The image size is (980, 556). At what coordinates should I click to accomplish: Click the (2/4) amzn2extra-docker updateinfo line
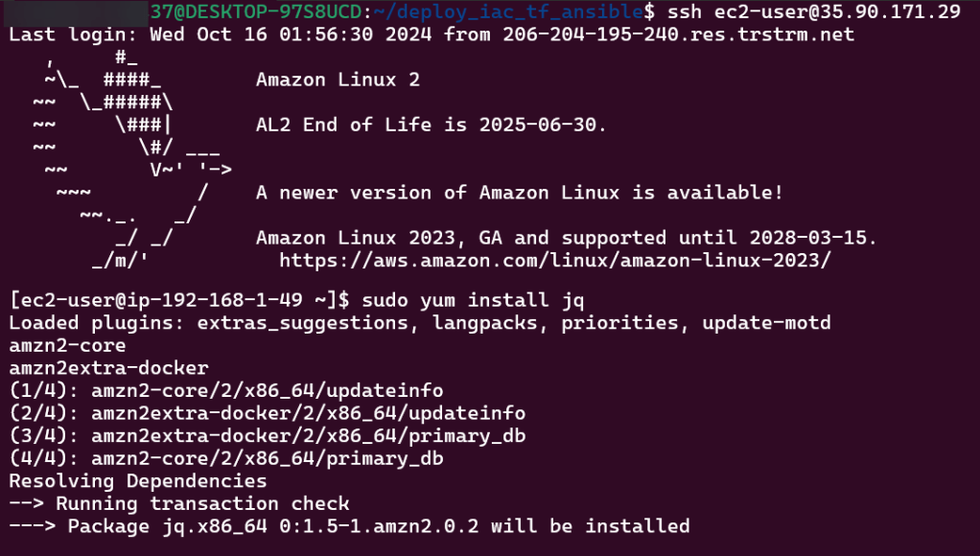coord(267,413)
